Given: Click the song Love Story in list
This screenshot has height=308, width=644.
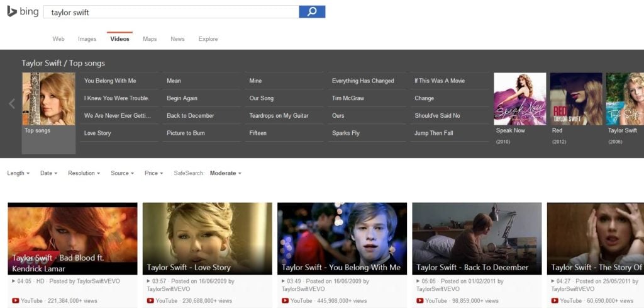Looking at the screenshot, I should [97, 133].
